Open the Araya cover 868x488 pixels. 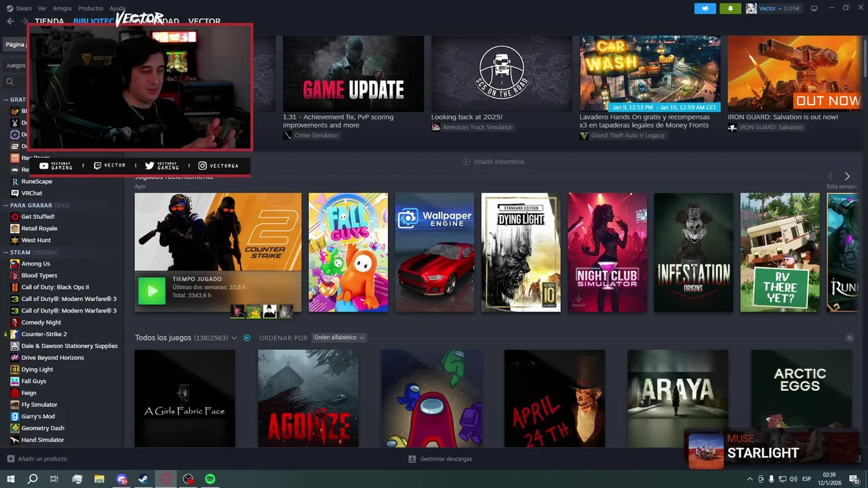point(678,399)
